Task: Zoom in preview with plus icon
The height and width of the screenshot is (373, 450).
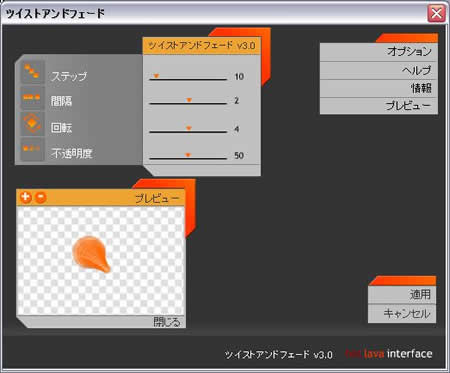Action: (26, 197)
